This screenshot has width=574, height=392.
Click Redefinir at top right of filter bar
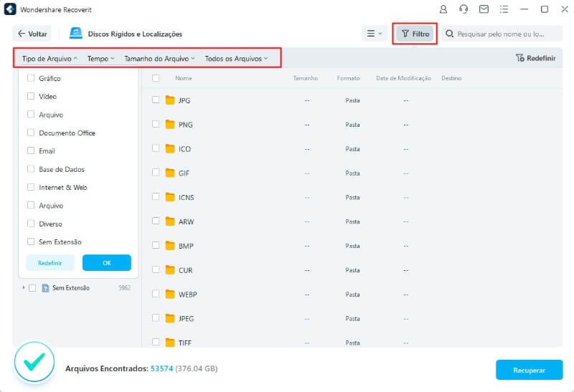[535, 58]
